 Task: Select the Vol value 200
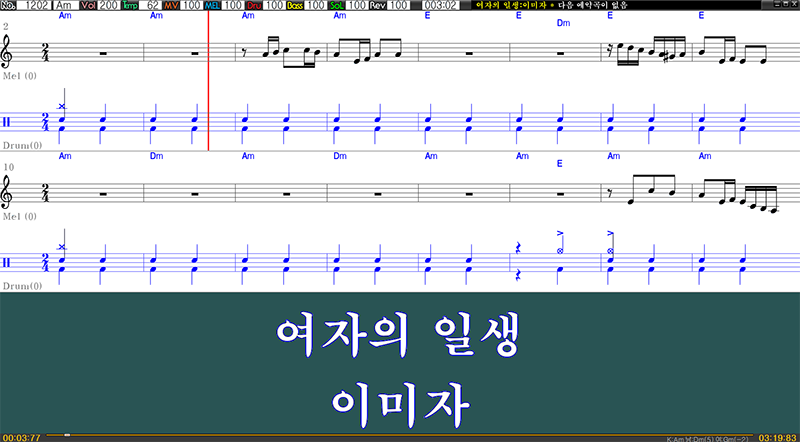(109, 5)
